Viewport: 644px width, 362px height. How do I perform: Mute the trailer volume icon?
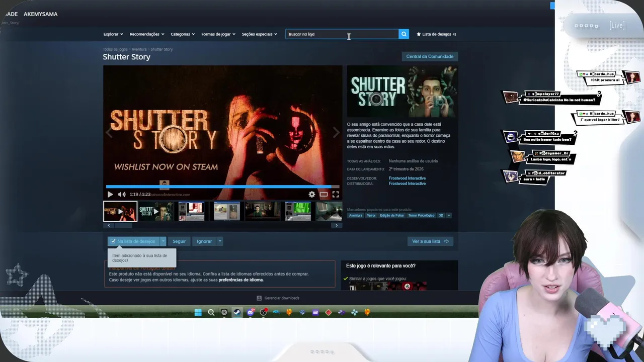pyautogui.click(x=122, y=195)
